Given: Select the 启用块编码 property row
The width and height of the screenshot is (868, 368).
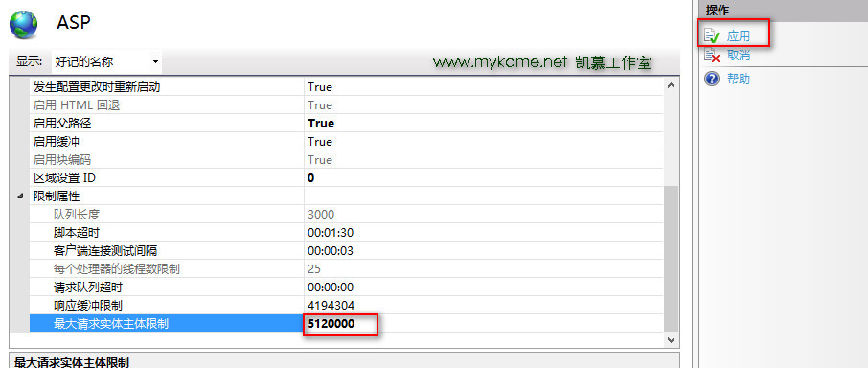Looking at the screenshot, I should (346, 160).
